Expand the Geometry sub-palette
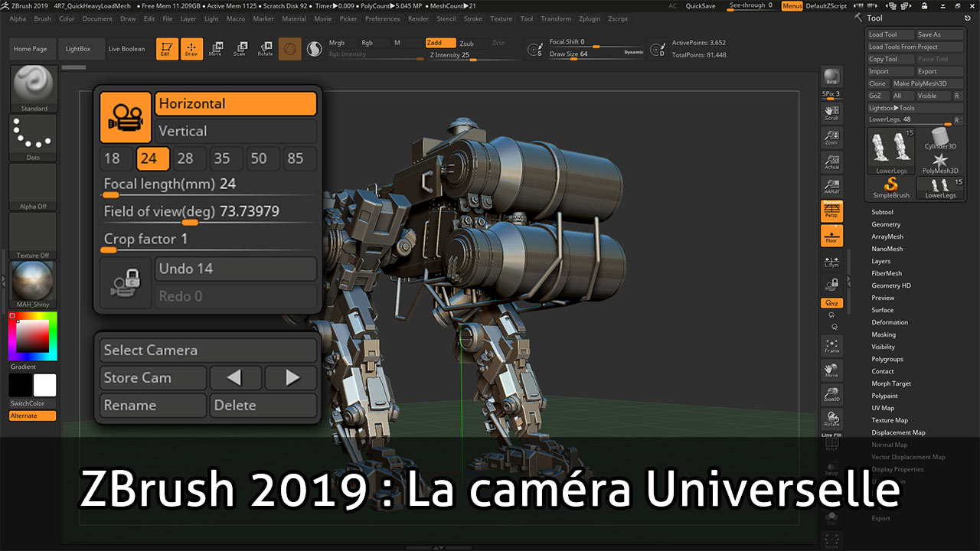 (x=886, y=224)
